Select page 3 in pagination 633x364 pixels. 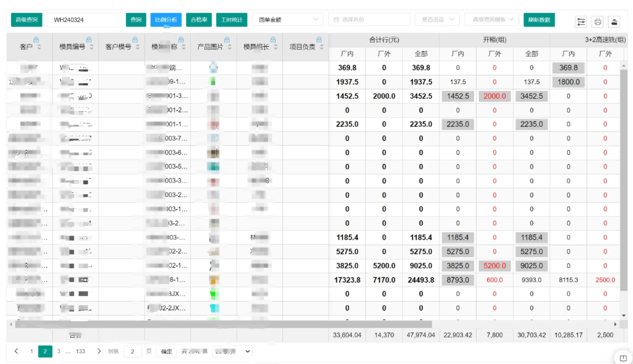[x=59, y=351]
